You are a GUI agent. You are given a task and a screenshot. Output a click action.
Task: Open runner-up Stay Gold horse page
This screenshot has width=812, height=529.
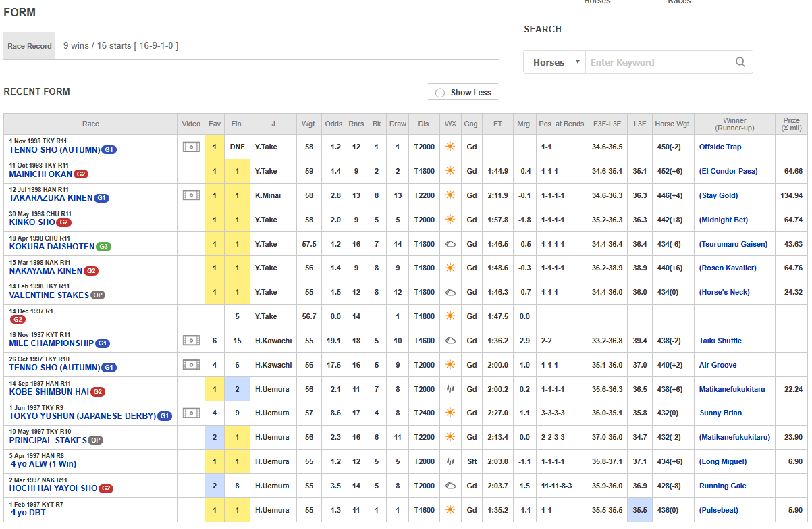point(718,195)
